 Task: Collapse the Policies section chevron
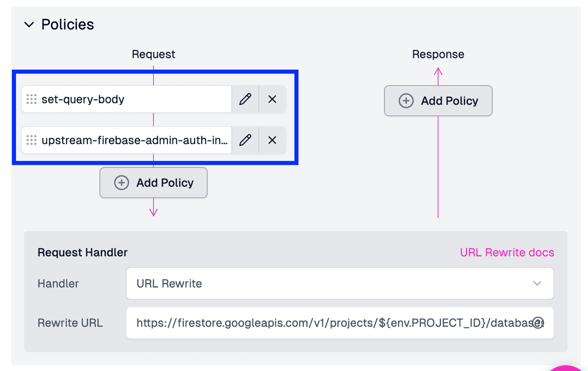tap(29, 25)
